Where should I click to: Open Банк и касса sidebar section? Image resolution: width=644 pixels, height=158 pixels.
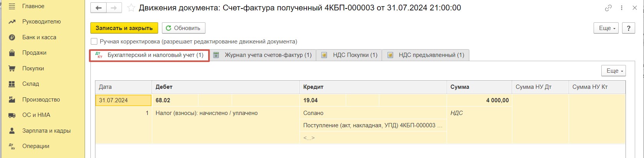[39, 37]
